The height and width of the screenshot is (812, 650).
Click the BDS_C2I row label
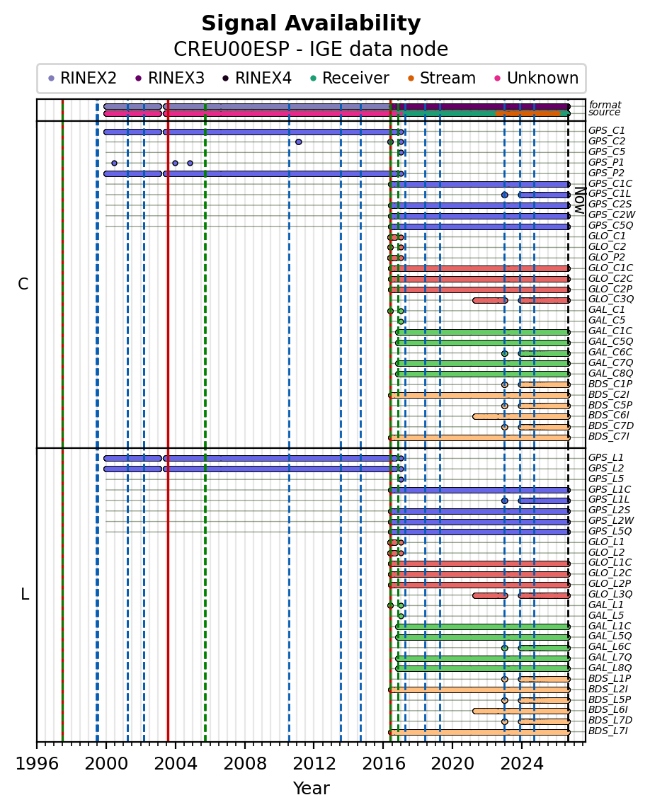point(608,394)
